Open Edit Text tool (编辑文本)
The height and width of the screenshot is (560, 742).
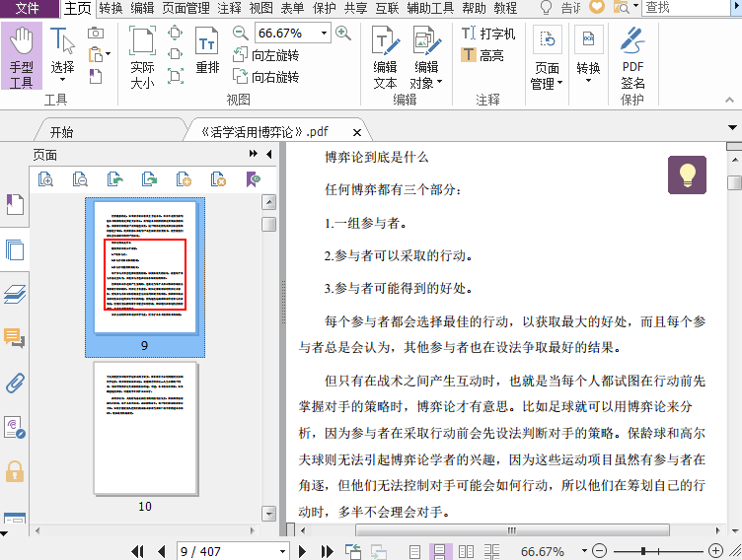(385, 57)
